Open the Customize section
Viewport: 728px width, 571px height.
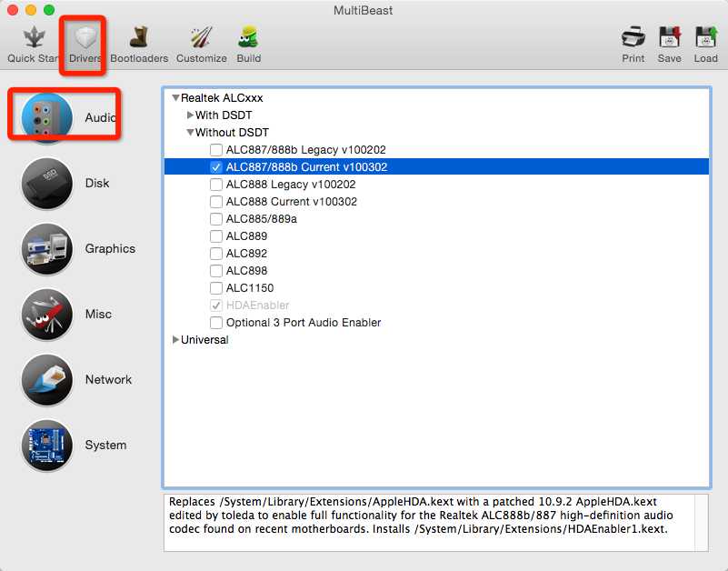click(202, 45)
